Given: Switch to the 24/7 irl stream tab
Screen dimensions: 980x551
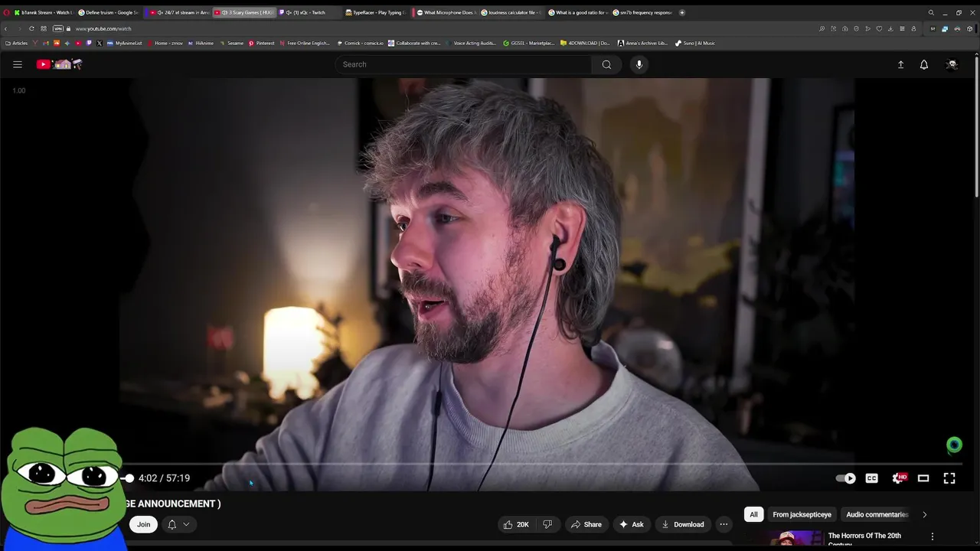Looking at the screenshot, I should pos(179,12).
